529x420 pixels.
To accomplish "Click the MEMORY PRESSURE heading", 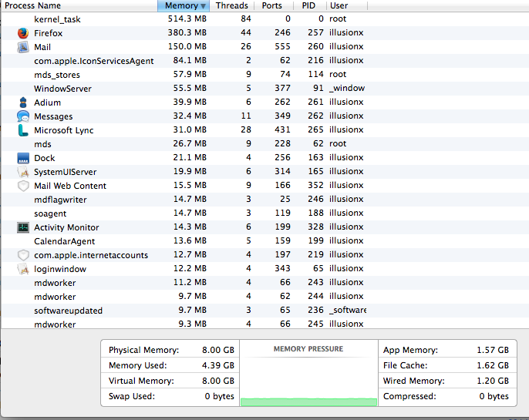I will [x=308, y=349].
